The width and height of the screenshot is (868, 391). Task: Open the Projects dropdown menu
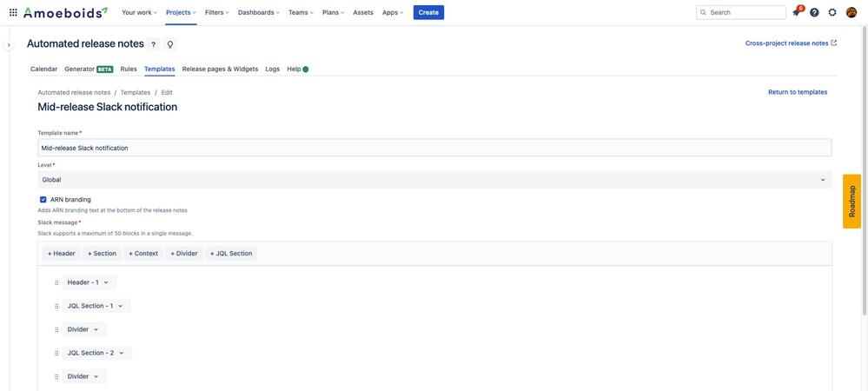[181, 12]
